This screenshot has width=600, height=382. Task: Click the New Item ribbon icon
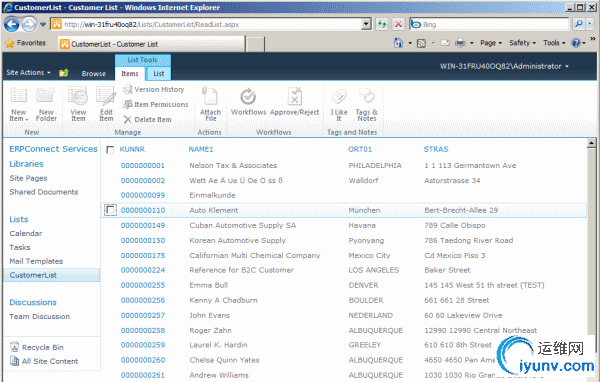[x=18, y=104]
